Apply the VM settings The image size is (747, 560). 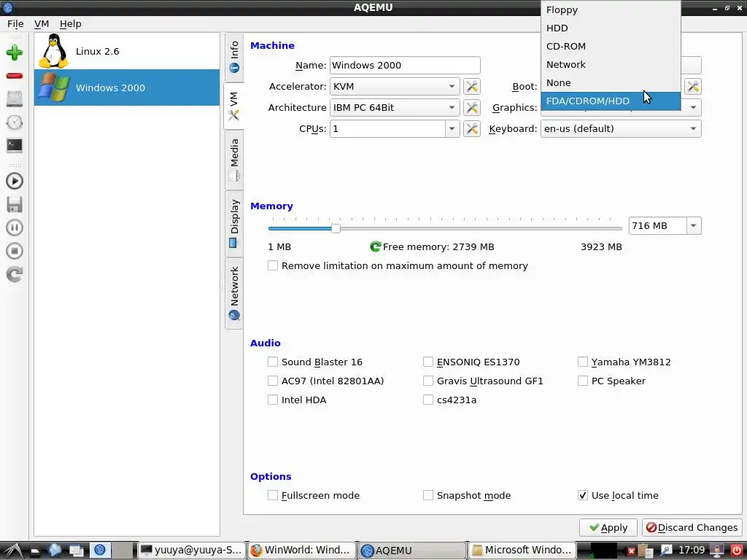coord(608,528)
